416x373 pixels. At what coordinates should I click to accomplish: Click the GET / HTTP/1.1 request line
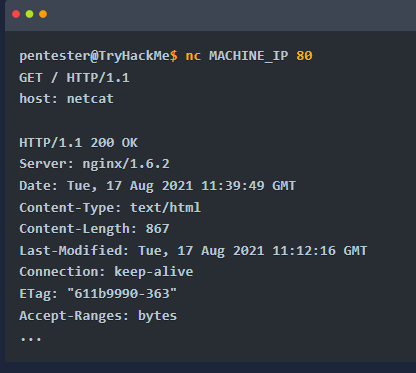point(74,78)
